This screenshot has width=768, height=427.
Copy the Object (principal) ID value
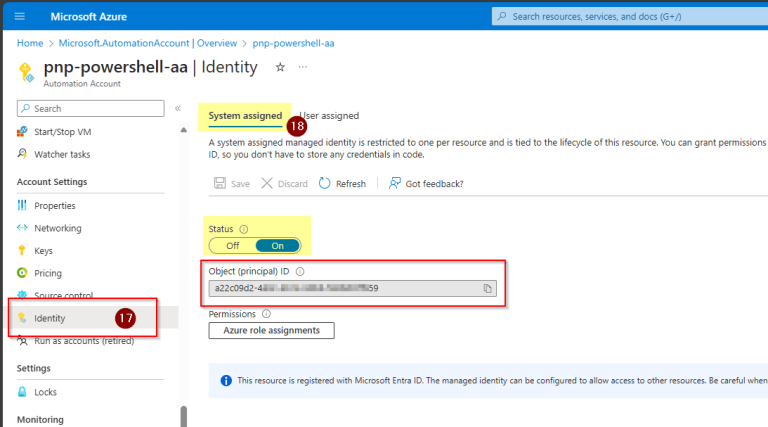(x=488, y=288)
